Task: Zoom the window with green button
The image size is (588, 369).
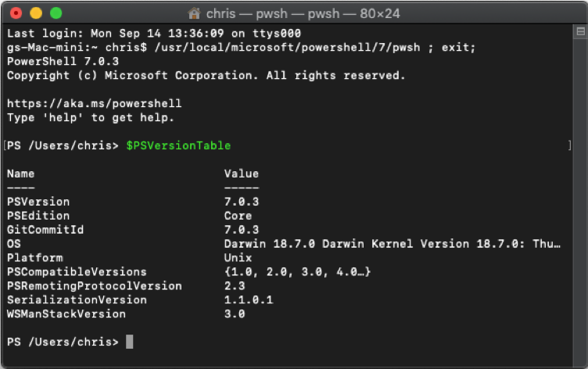Action: 56,13
